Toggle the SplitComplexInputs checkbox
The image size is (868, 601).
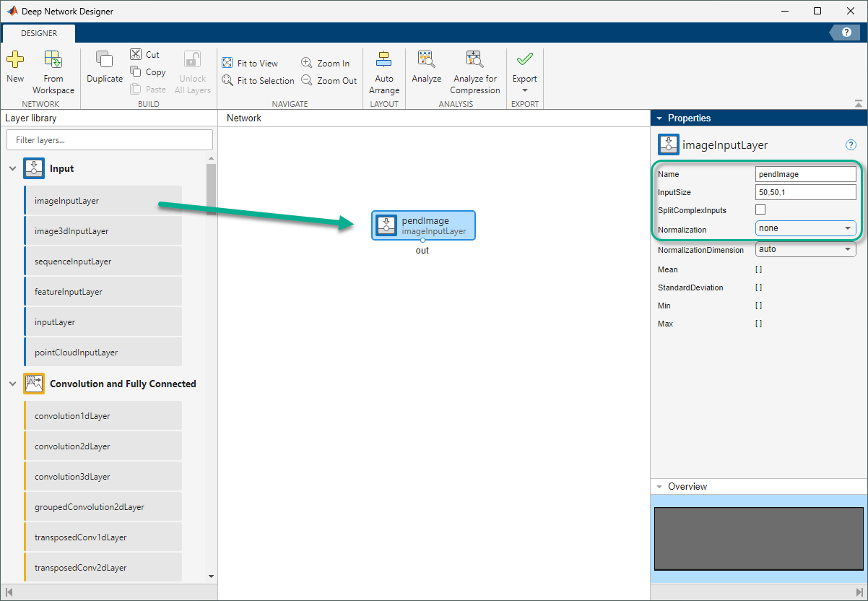coord(760,209)
